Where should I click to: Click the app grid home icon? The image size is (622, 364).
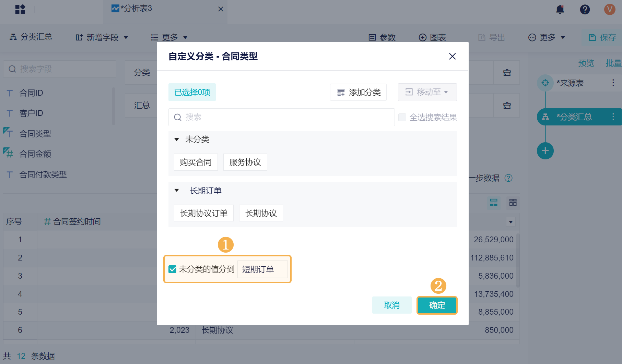[x=20, y=9]
